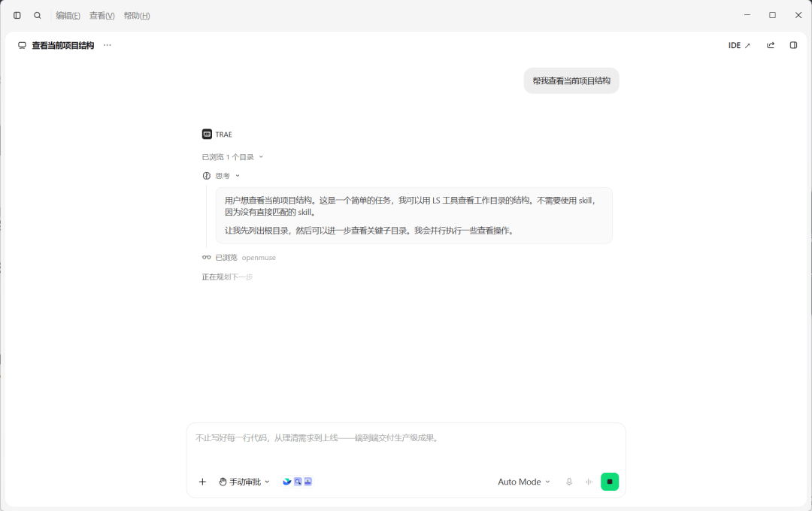812x511 pixels.
Task: Expand the 已浏览 1 个目录 section
Action: click(x=232, y=157)
